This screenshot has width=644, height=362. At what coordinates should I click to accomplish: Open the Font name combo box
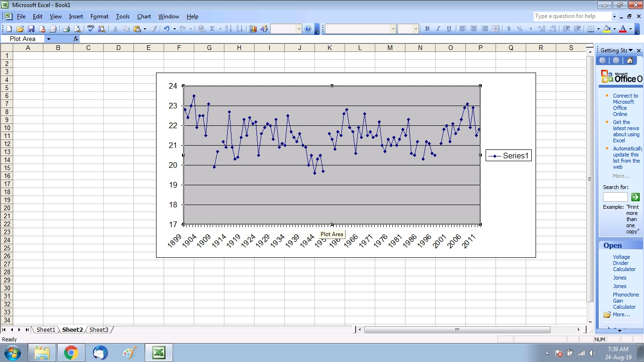[x=361, y=29]
